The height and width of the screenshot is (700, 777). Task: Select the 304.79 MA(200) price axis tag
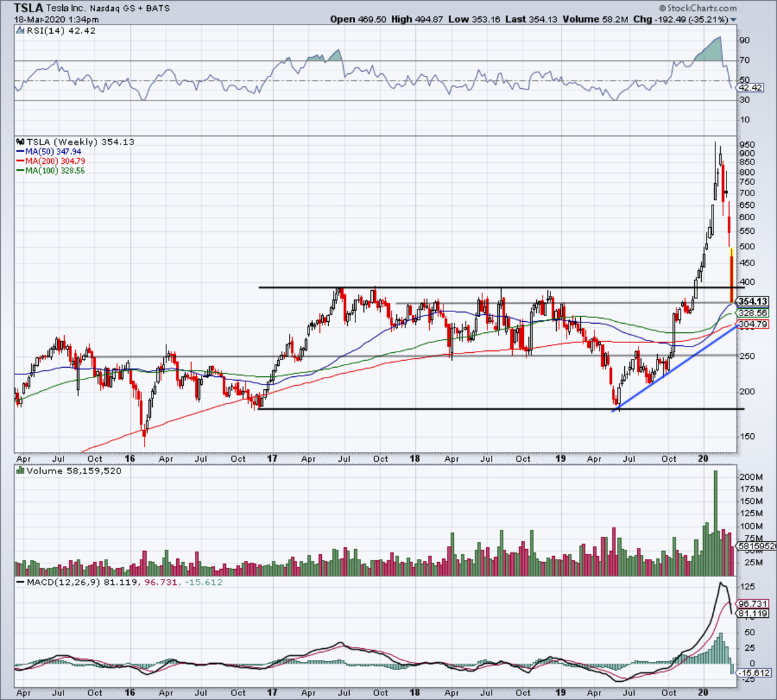[x=752, y=324]
